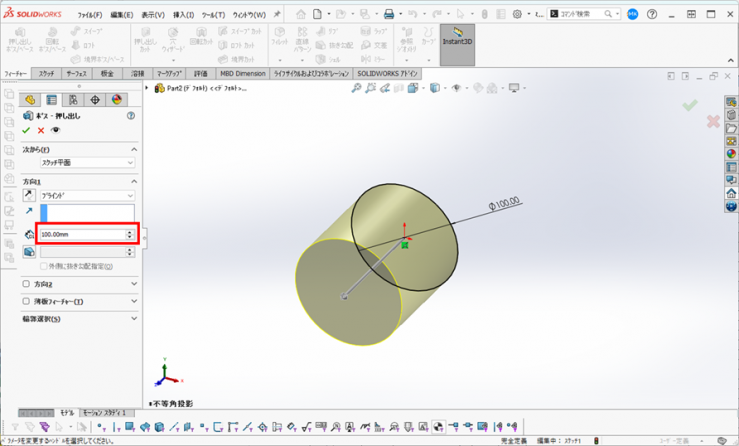Viewport: 739px width, 446px height.
Task: Enable the 薄板フィーチャー checkbox
Action: pos(26,301)
